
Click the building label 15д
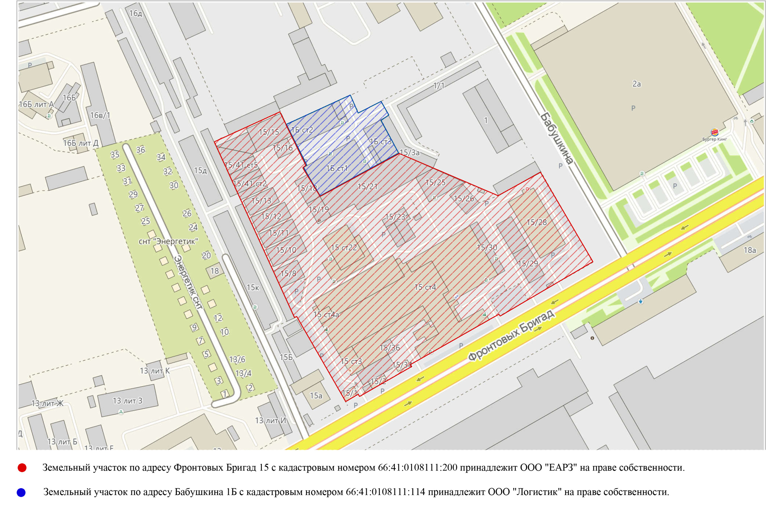(x=200, y=171)
